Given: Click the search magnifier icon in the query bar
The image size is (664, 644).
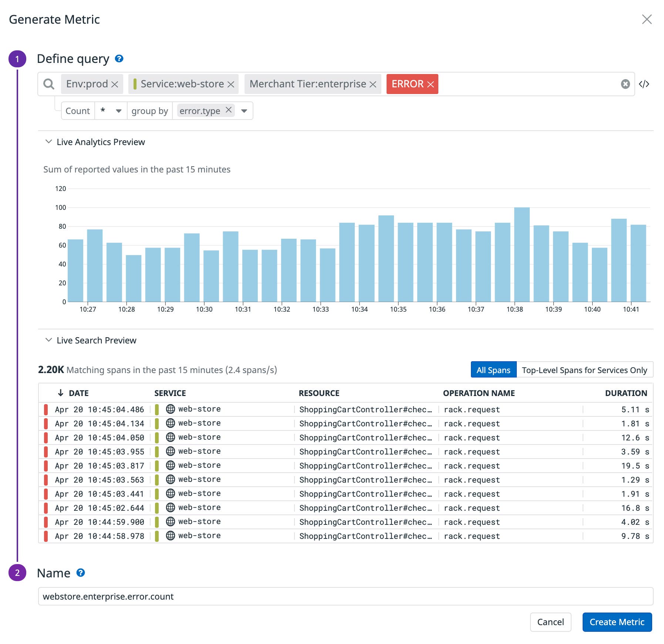Looking at the screenshot, I should 49,84.
